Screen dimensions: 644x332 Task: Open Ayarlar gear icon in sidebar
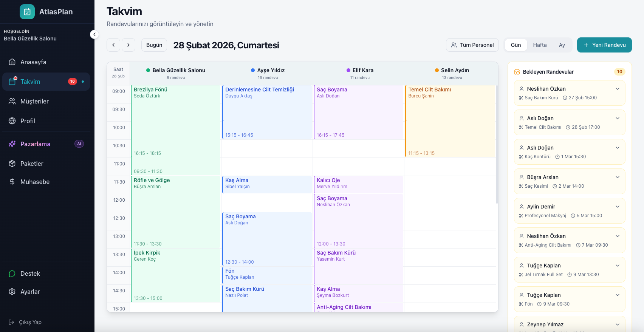[12, 292]
